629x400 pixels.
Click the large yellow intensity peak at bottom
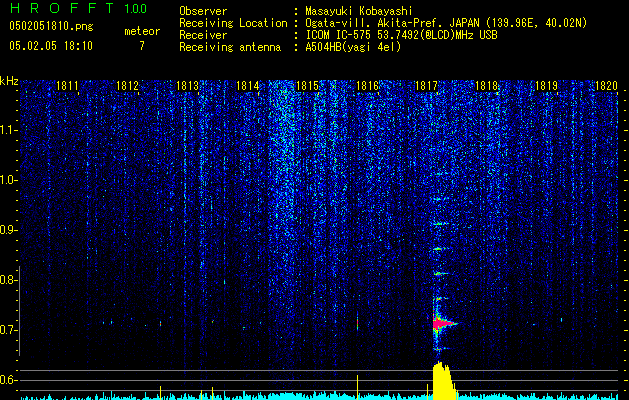point(444,381)
